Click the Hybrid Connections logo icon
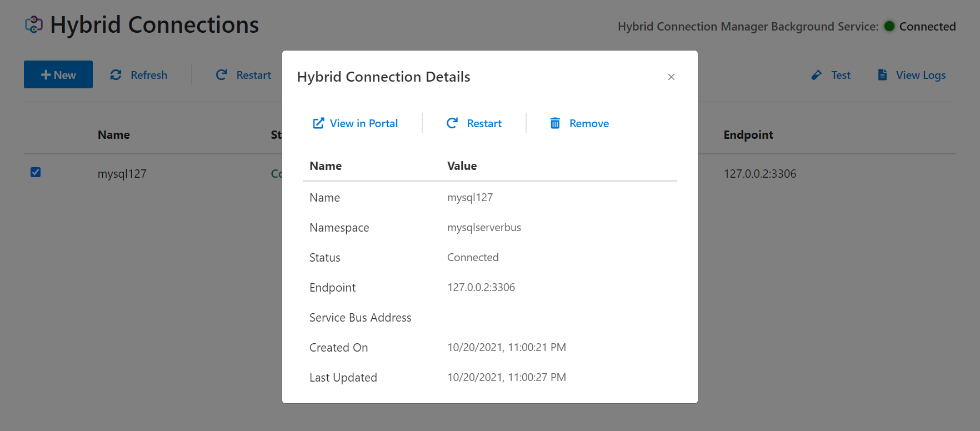 pyautogui.click(x=34, y=25)
